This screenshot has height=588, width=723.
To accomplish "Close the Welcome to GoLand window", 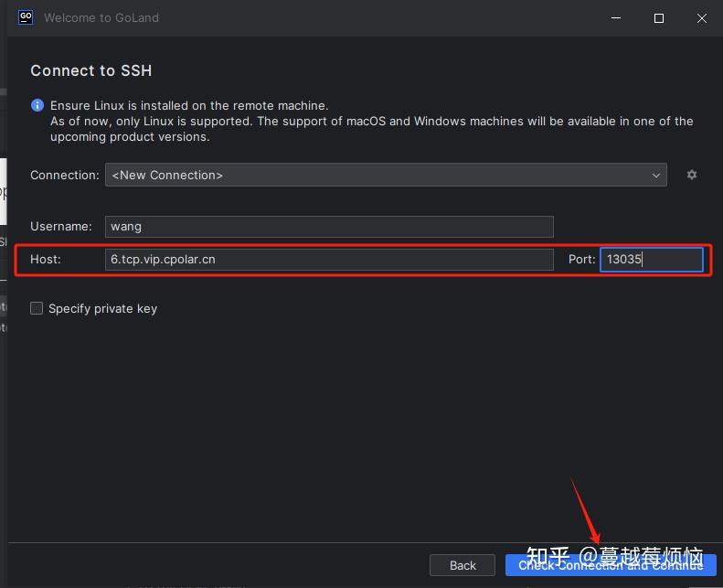I will 701,18.
